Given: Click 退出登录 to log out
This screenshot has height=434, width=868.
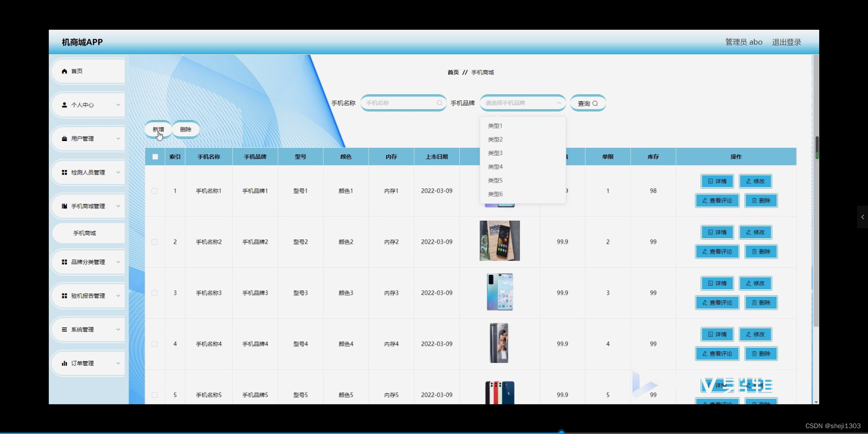Looking at the screenshot, I should pyautogui.click(x=786, y=42).
